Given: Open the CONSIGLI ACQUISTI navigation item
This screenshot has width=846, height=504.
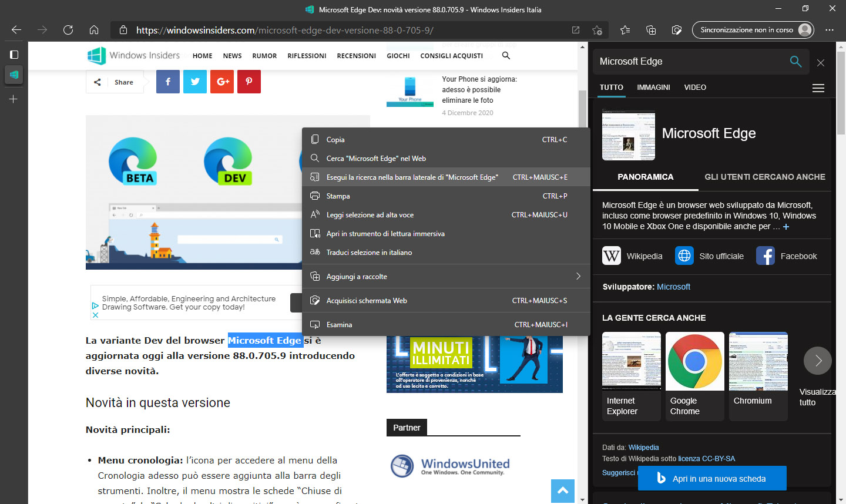Looking at the screenshot, I should tap(452, 56).
